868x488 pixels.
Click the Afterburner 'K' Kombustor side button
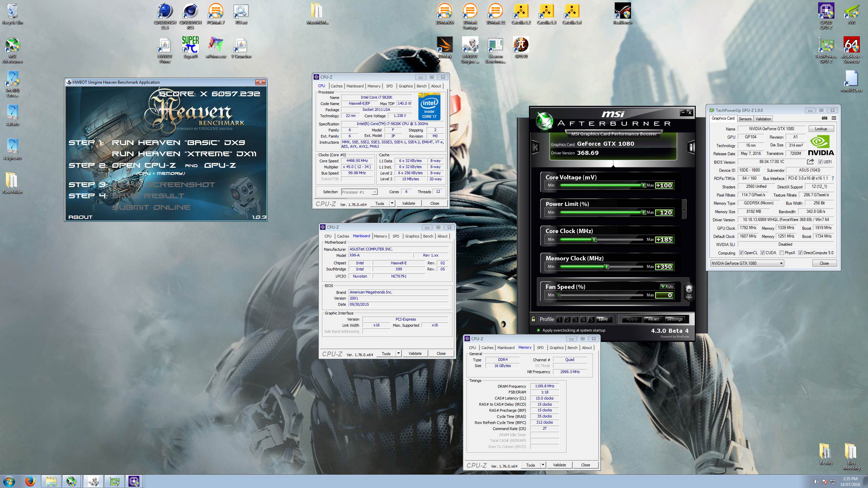[x=535, y=147]
